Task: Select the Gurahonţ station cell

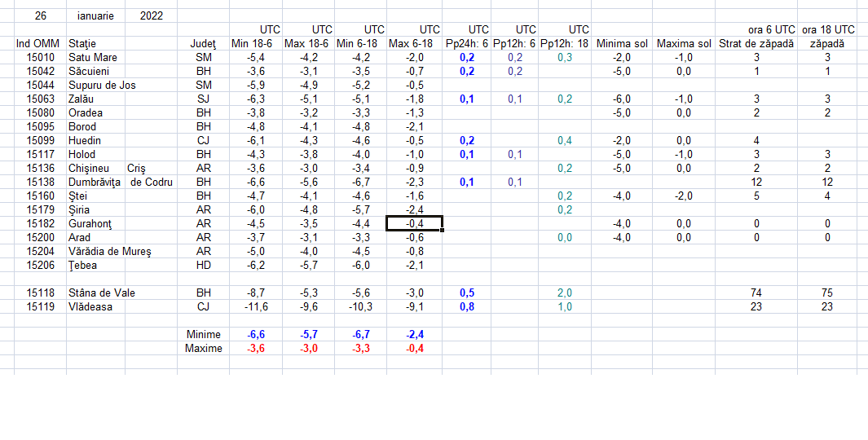Action: pyautogui.click(x=95, y=223)
